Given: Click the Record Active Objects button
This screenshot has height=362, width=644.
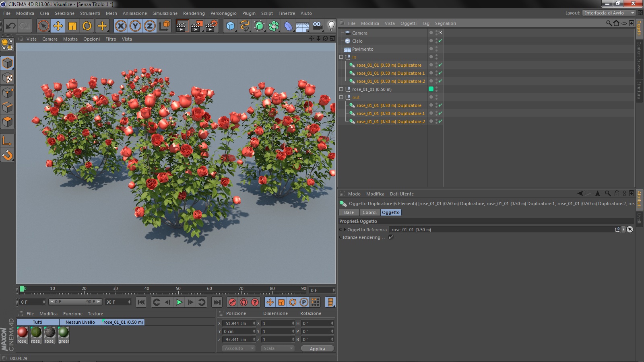Looking at the screenshot, I should tap(232, 302).
